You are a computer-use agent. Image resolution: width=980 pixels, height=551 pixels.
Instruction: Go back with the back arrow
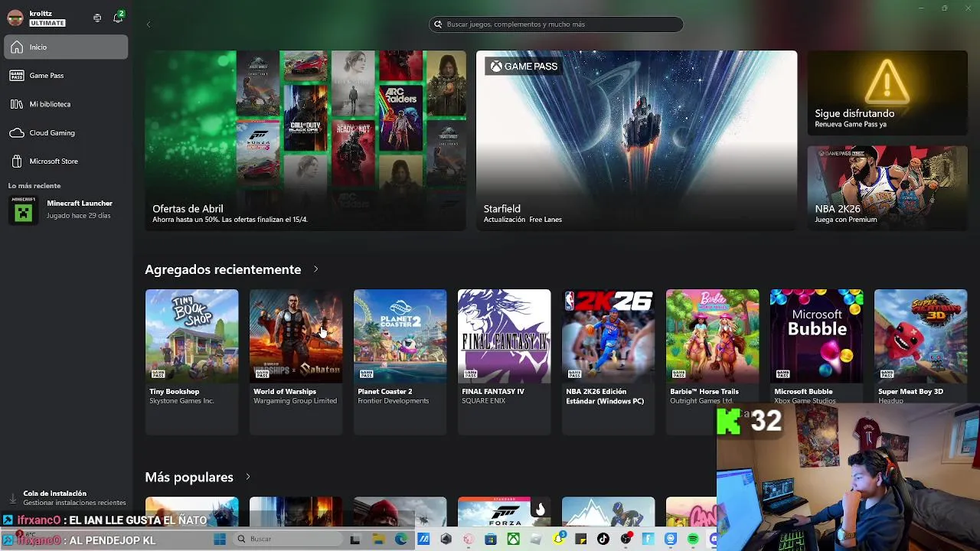[149, 24]
